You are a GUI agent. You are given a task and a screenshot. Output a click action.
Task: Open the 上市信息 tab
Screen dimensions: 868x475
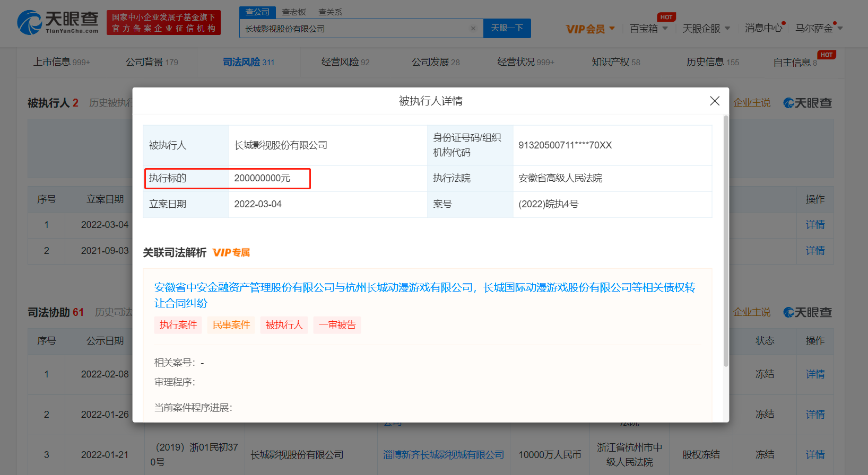click(x=62, y=62)
